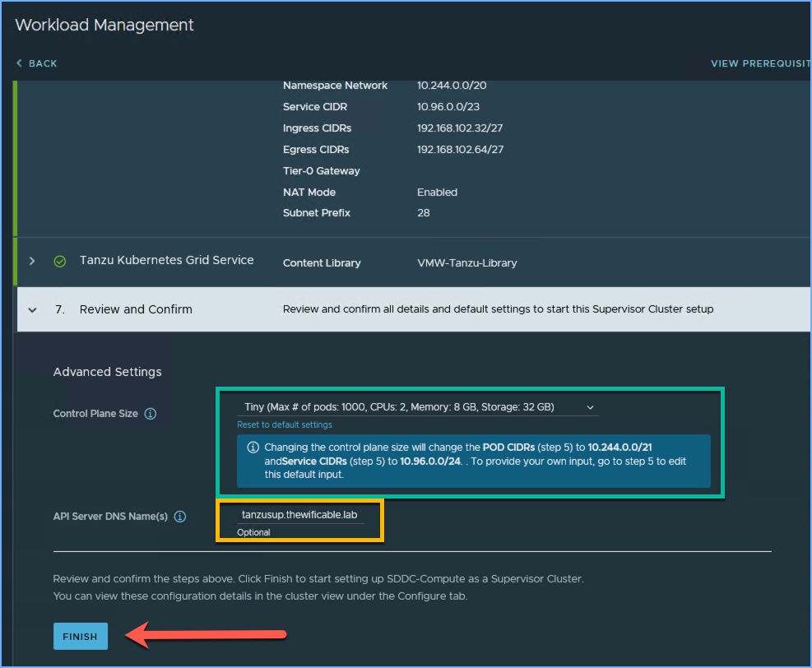Select the Tanzu Kubernetes Grid Service step title
This screenshot has height=668, width=812.
(x=166, y=260)
